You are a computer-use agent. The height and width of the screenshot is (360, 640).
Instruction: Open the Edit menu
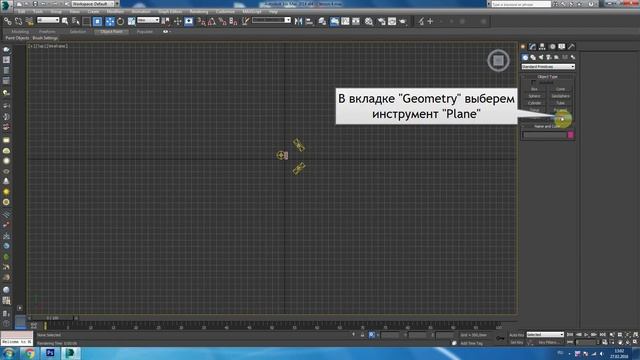pos(21,12)
